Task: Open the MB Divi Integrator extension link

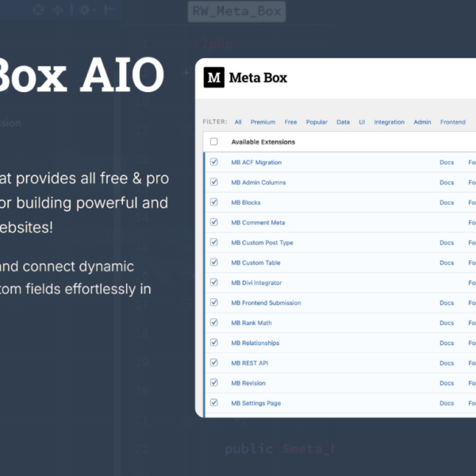Action: pos(256,282)
